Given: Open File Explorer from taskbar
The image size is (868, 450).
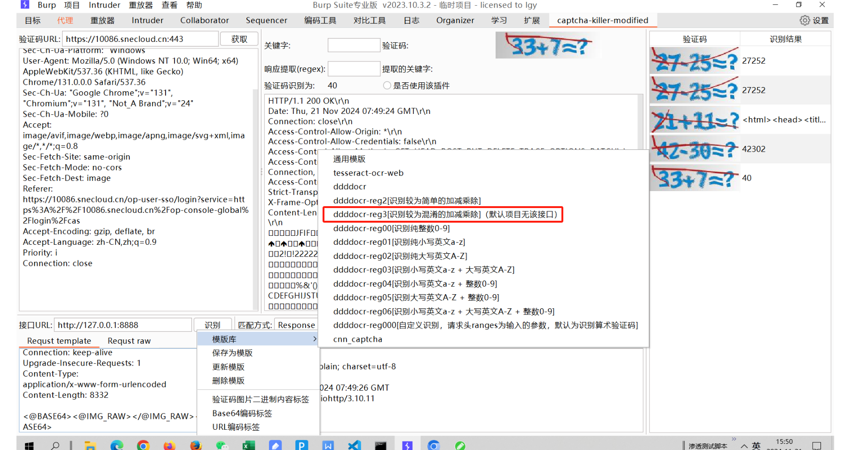Looking at the screenshot, I should pyautogui.click(x=90, y=445).
